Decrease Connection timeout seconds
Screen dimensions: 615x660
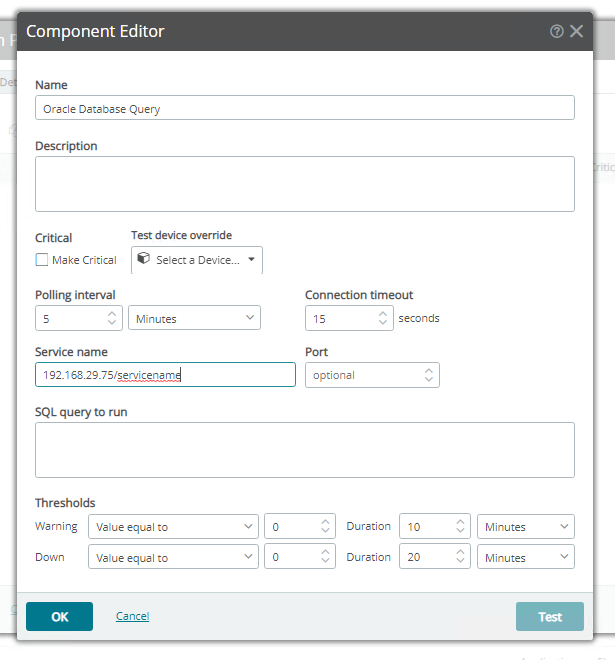[383, 322]
